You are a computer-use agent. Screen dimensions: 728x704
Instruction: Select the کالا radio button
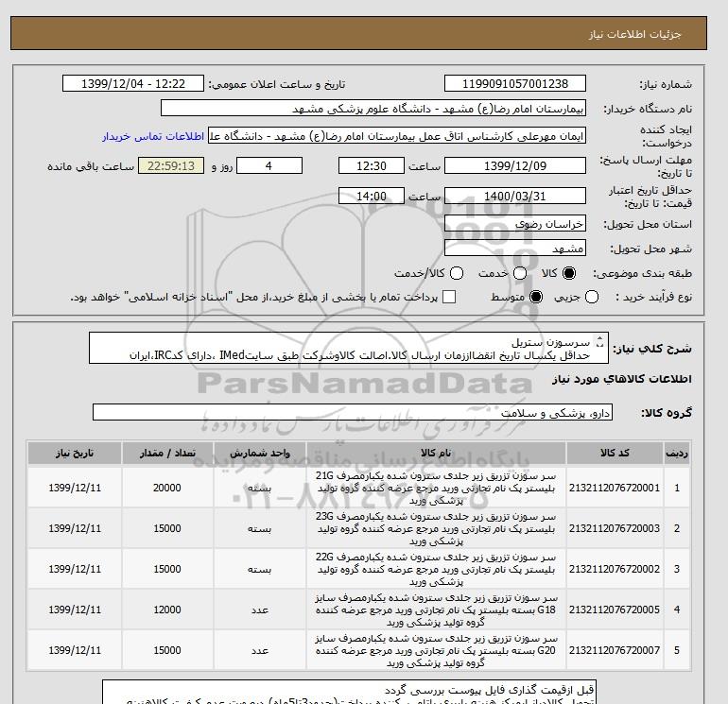pos(569,273)
